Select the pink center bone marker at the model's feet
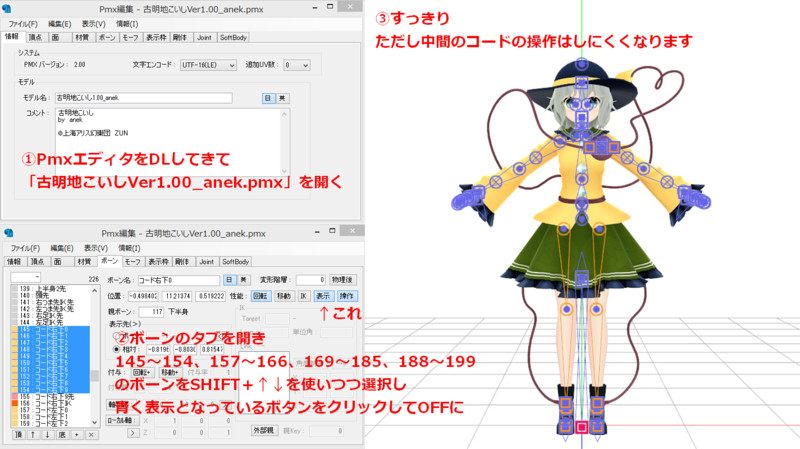Image resolution: width=800 pixels, height=449 pixels. 582,427
